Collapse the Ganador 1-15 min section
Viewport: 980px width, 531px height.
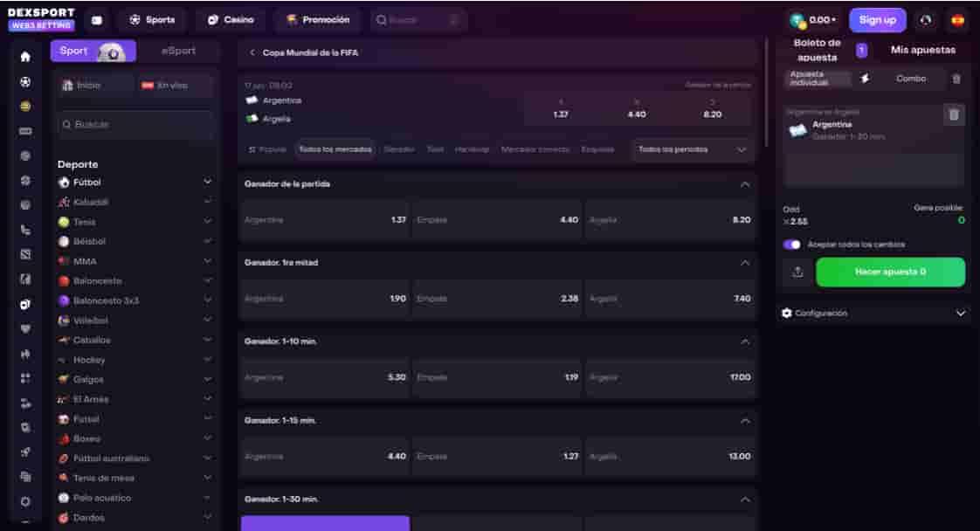tap(744, 421)
